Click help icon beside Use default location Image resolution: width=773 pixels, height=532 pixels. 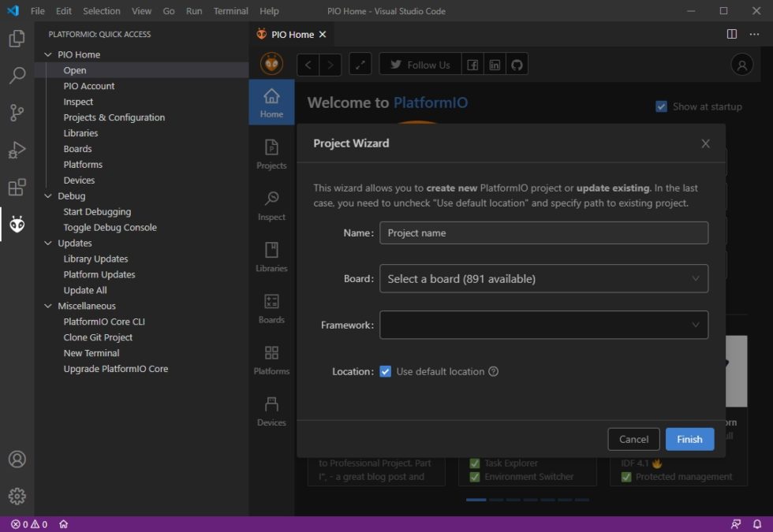494,371
